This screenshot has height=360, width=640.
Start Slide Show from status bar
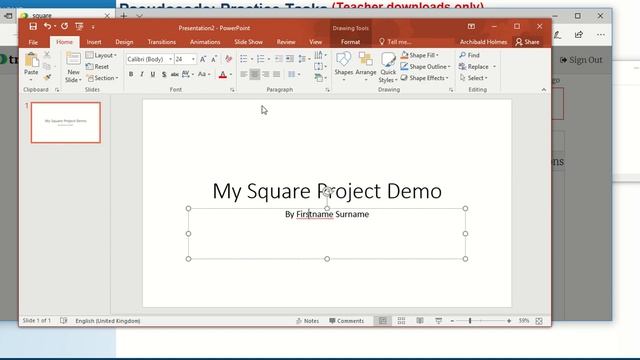(438, 321)
